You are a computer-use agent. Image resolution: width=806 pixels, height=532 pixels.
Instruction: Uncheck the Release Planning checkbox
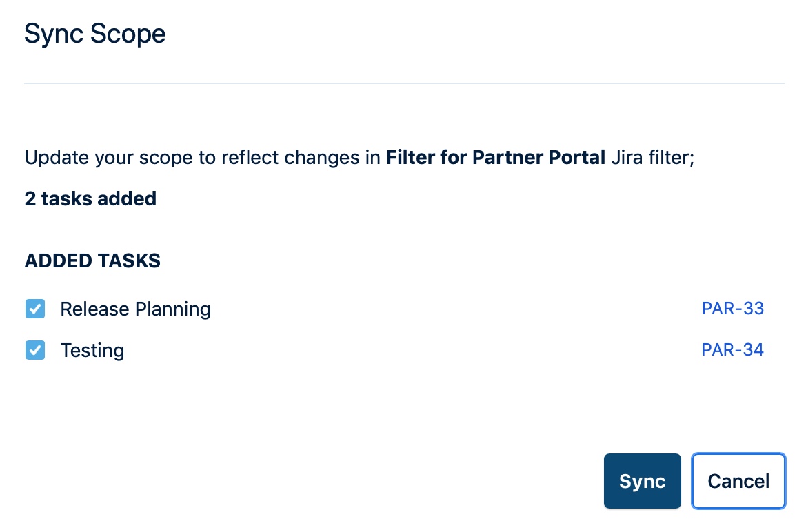[x=35, y=309]
